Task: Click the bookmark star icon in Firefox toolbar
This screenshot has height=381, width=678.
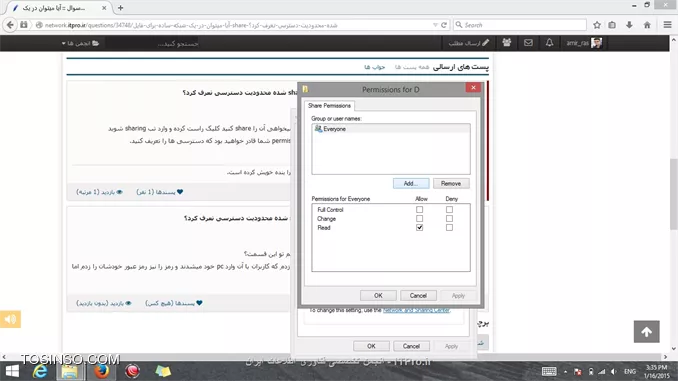Action: pyautogui.click(x=597, y=25)
